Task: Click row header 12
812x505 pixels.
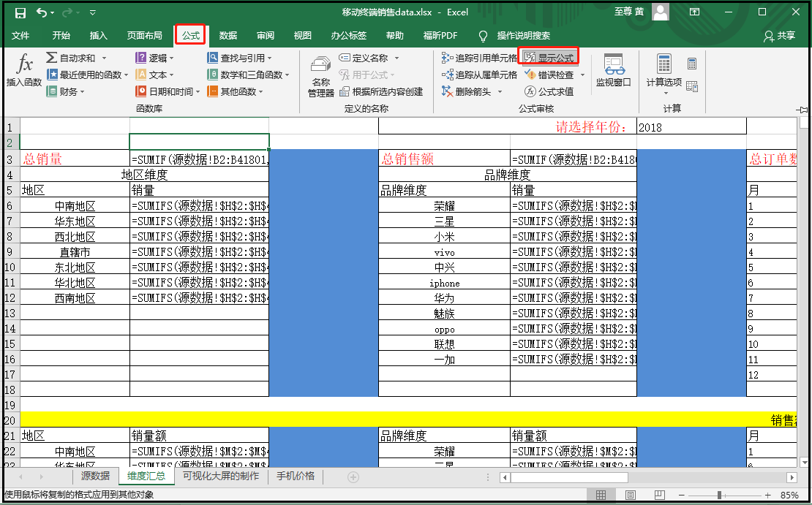Action: pyautogui.click(x=10, y=297)
